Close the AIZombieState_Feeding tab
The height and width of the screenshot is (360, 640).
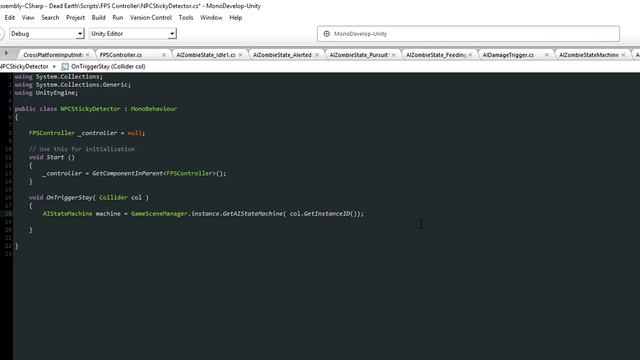point(470,55)
